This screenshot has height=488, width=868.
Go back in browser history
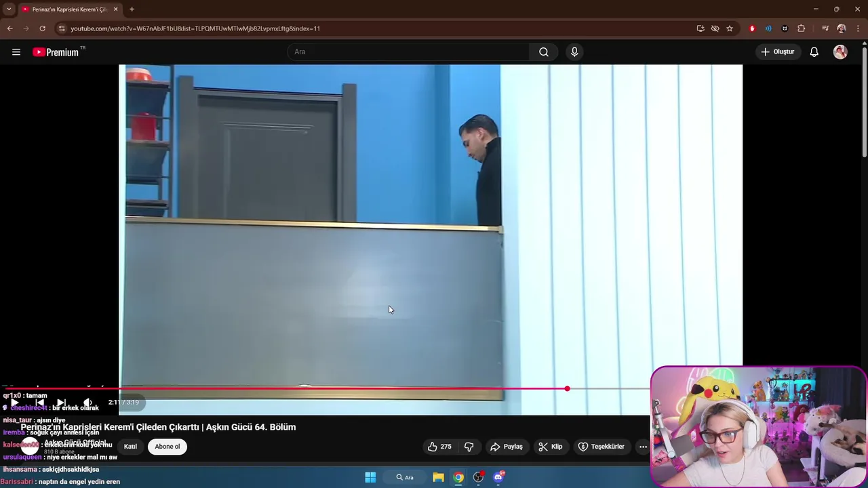9,28
